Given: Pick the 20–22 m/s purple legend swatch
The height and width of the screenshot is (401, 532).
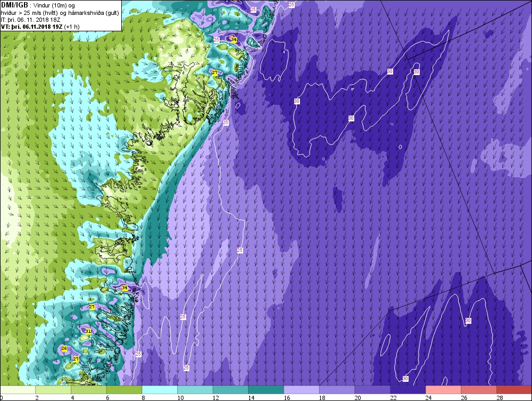Looking at the screenshot, I should [x=372, y=390].
